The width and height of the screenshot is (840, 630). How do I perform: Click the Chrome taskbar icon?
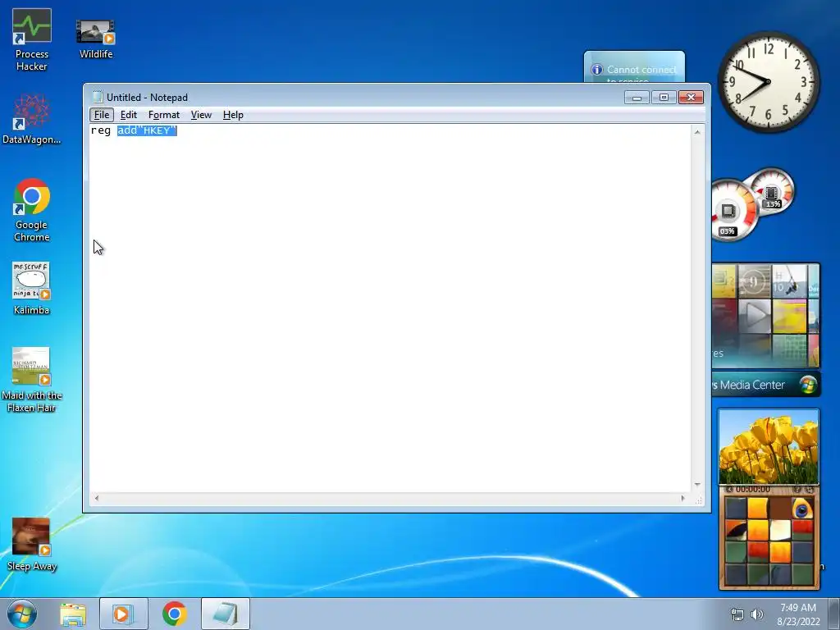pos(174,614)
